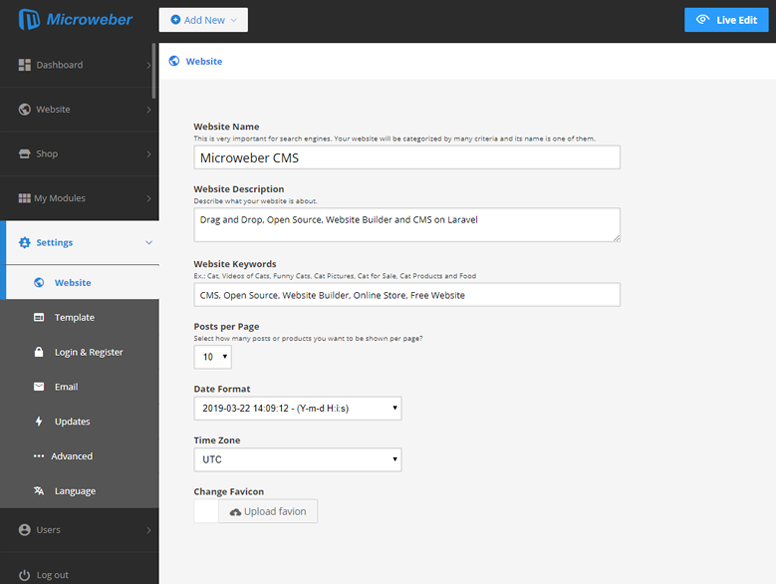Click the Website header title
Viewport: 776px width, 584px height.
(204, 61)
